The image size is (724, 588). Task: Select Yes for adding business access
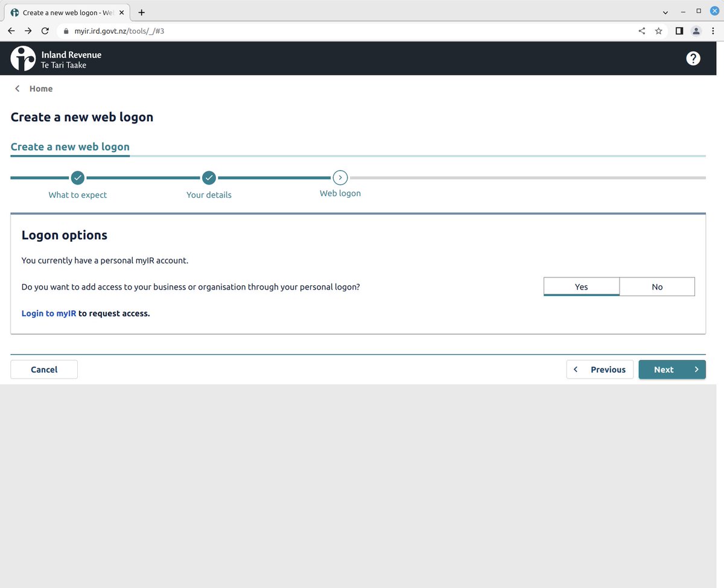tap(582, 286)
